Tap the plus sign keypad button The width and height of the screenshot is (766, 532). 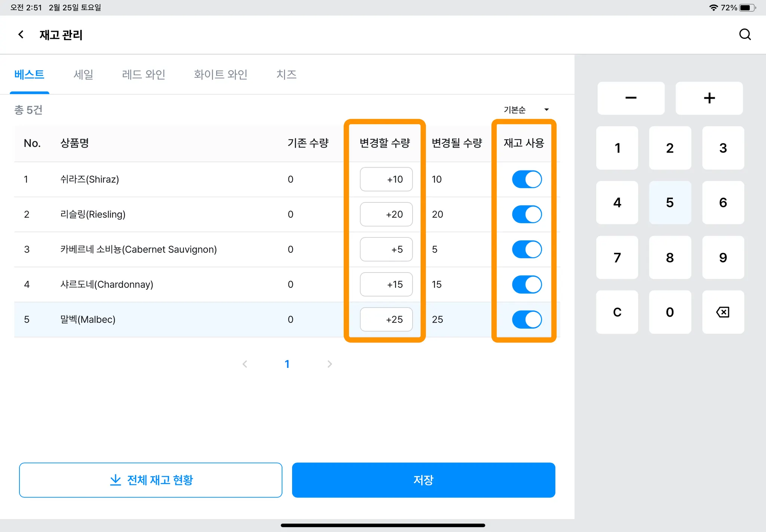tap(709, 98)
